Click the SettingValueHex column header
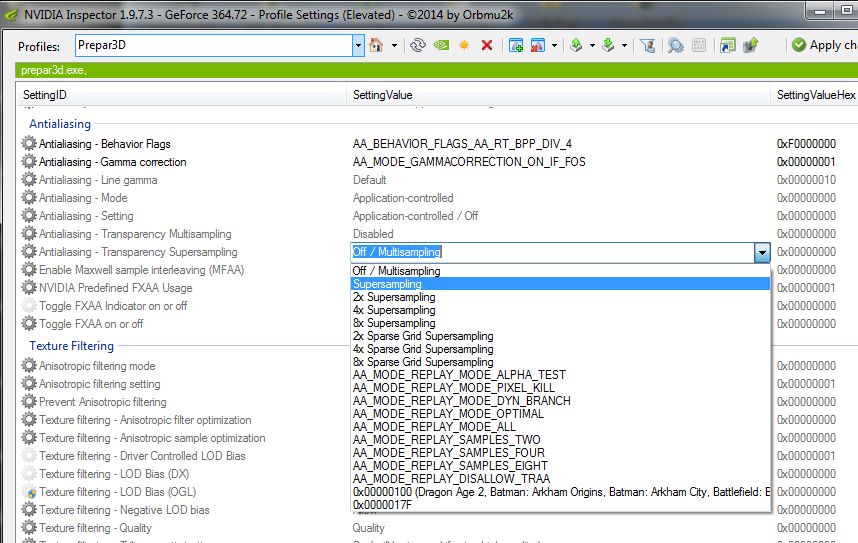 [x=815, y=95]
